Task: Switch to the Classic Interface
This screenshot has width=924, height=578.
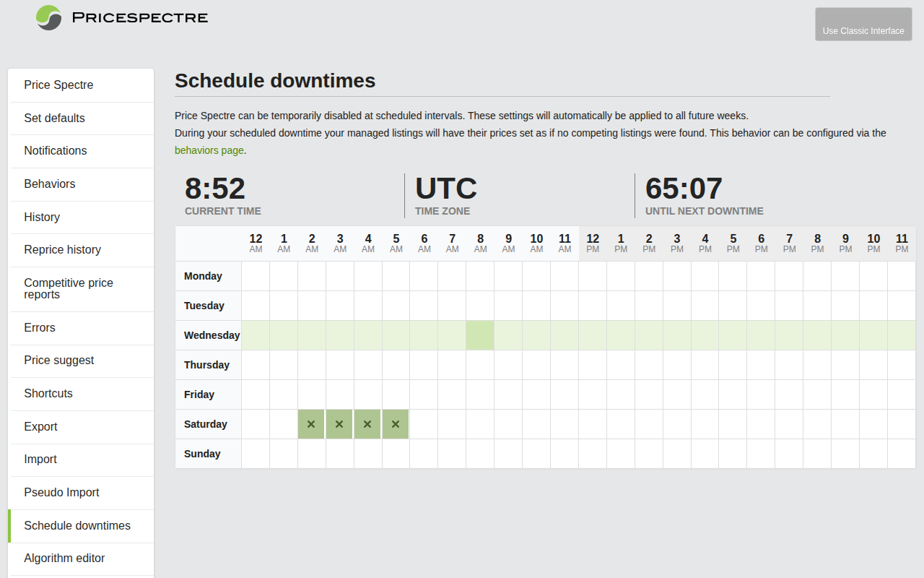Action: (863, 24)
